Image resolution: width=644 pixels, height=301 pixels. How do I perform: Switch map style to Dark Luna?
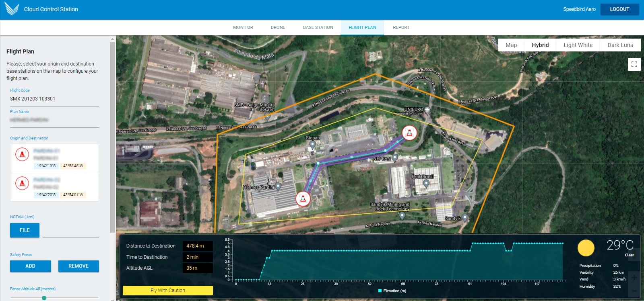[x=620, y=45]
